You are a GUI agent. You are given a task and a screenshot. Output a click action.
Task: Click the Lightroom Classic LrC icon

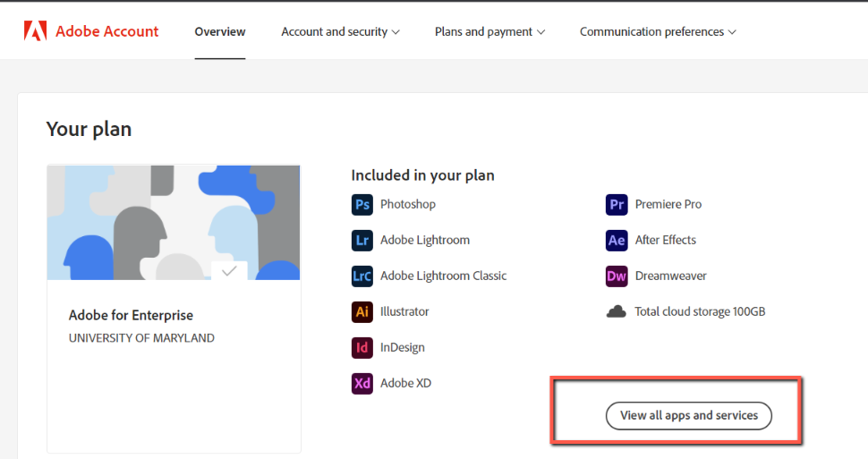(362, 276)
